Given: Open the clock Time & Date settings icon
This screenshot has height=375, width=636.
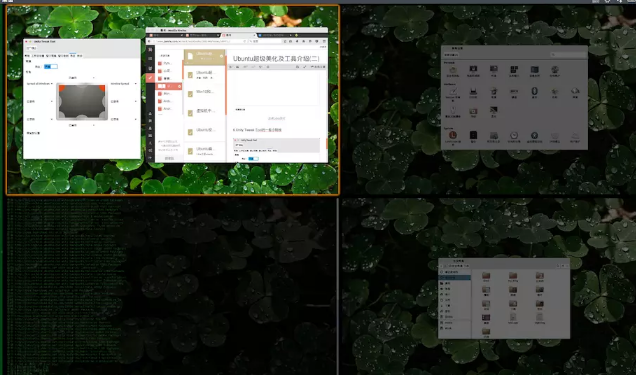Looking at the screenshot, I should click(514, 137).
